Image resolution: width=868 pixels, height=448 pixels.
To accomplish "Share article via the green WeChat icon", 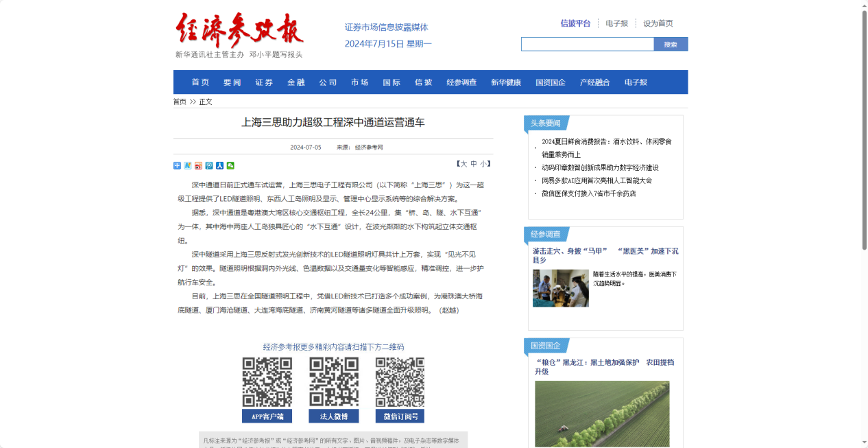I will pos(230,165).
